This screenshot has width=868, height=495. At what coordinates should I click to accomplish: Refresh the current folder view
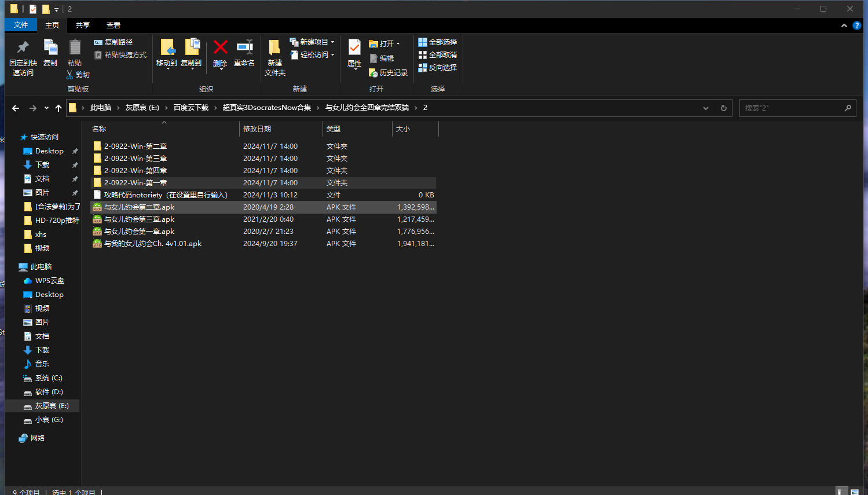(x=723, y=108)
